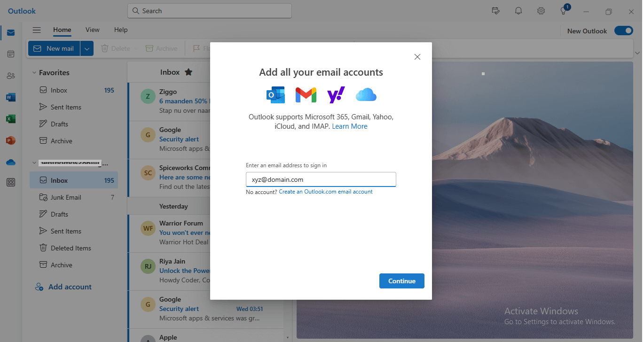Click the Flag icon in the toolbar
644x342 pixels.
[x=196, y=48]
